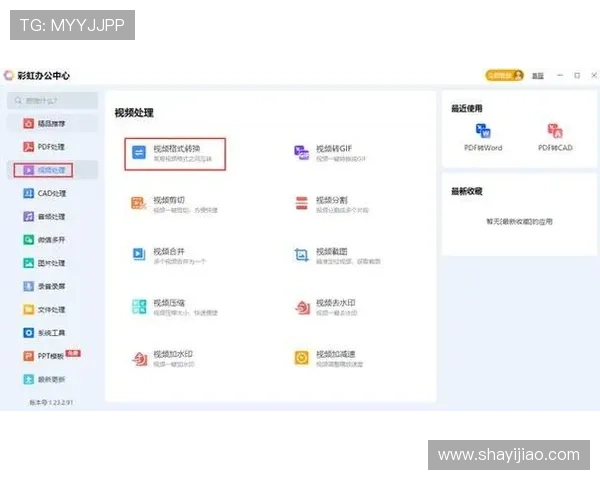This screenshot has width=600, height=480.
Task: Open the 最新更新 sidebar item
Action: [x=52, y=379]
